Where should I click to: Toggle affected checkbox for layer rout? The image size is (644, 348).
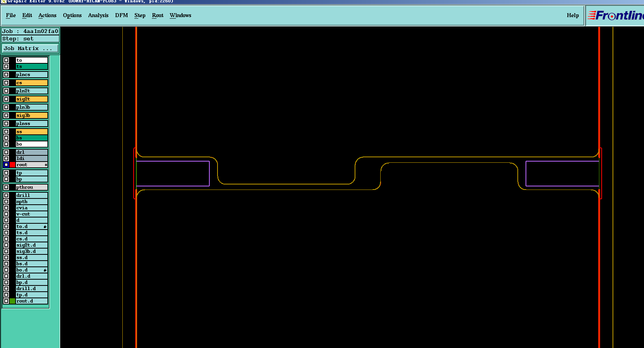tap(6, 165)
